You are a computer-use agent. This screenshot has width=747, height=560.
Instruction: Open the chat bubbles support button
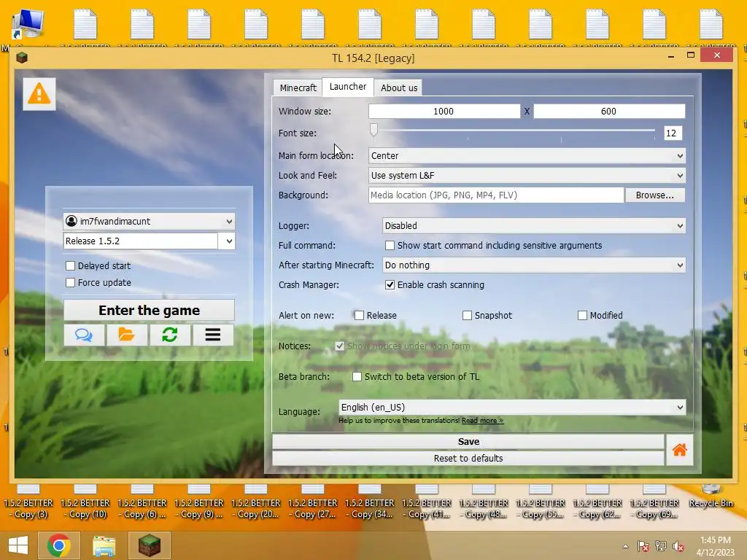click(x=84, y=335)
